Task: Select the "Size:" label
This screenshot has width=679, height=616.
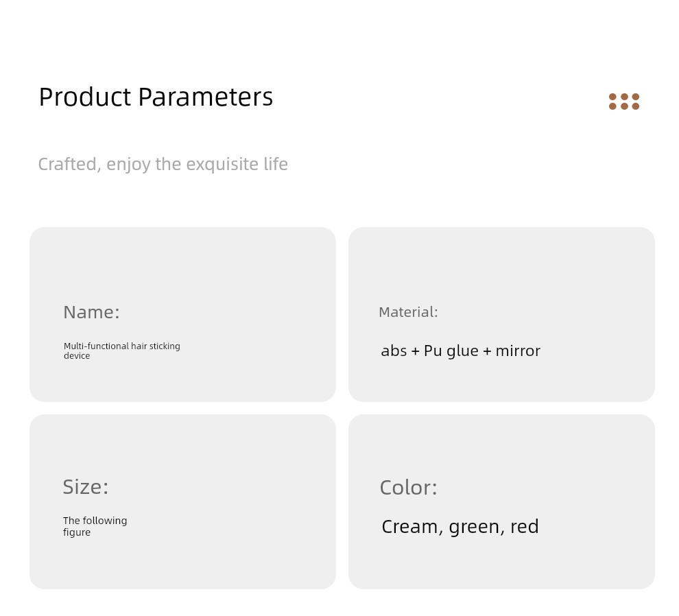Action: [86, 487]
